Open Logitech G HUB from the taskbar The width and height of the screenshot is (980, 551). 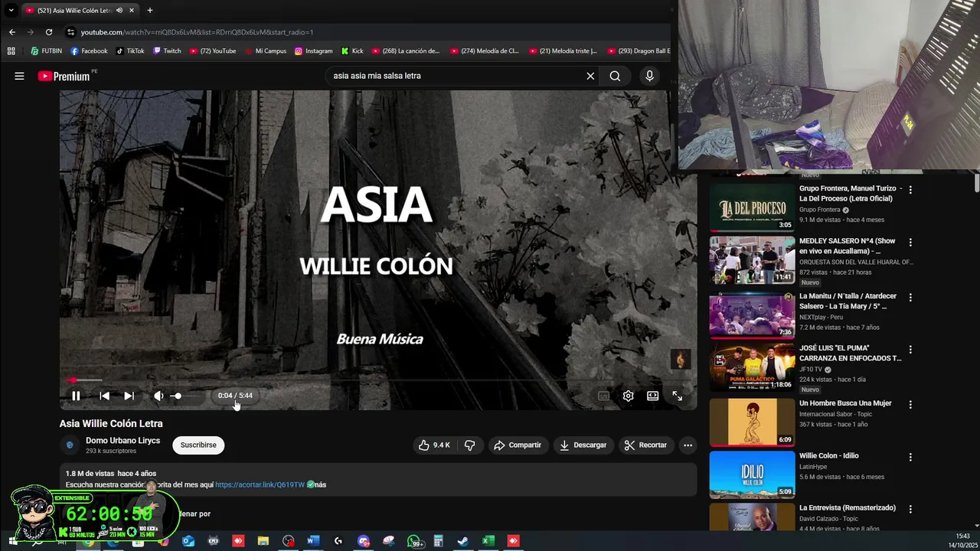tap(338, 541)
